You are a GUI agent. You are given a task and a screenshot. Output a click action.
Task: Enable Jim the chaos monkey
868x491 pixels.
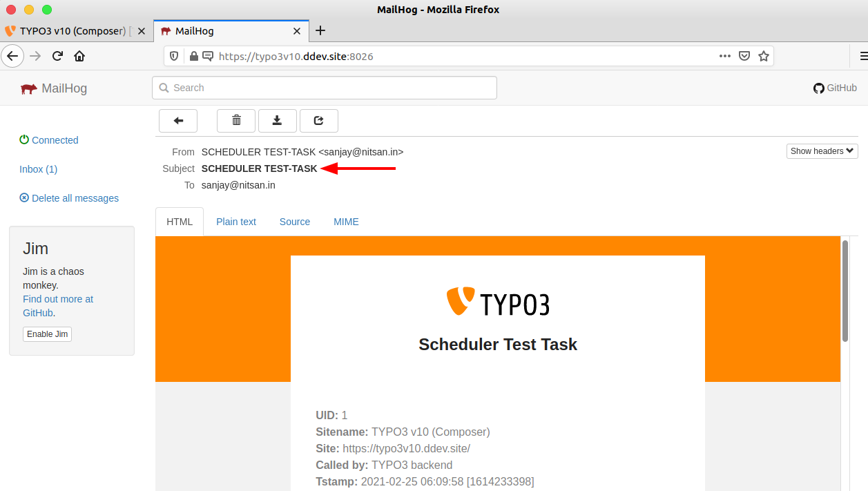(47, 334)
